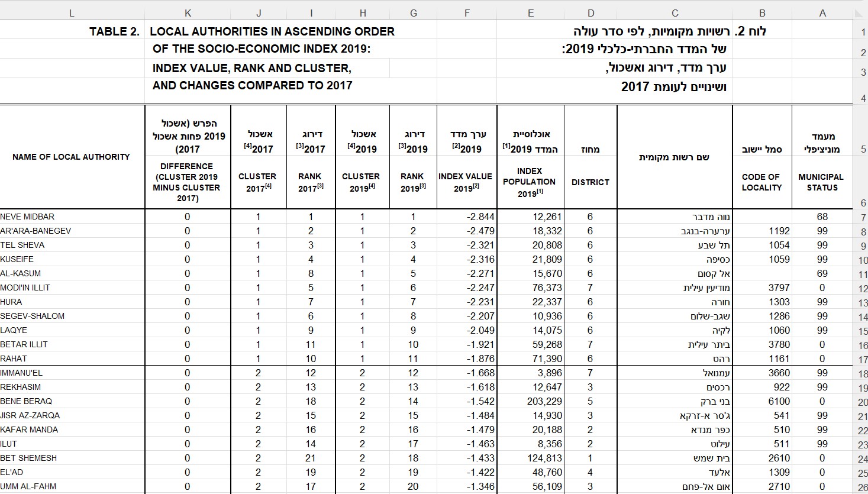Click population cell 124,813
Image resolution: width=868 pixels, height=494 pixels.
point(530,458)
